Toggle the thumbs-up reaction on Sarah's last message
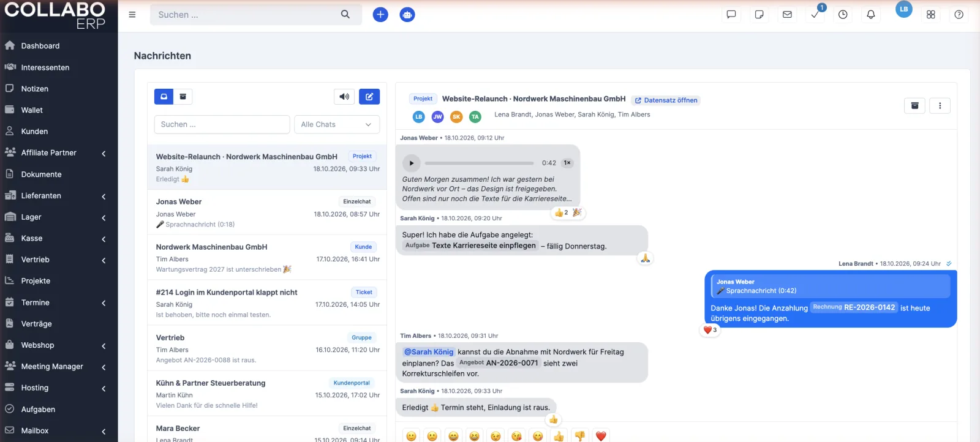 point(554,420)
